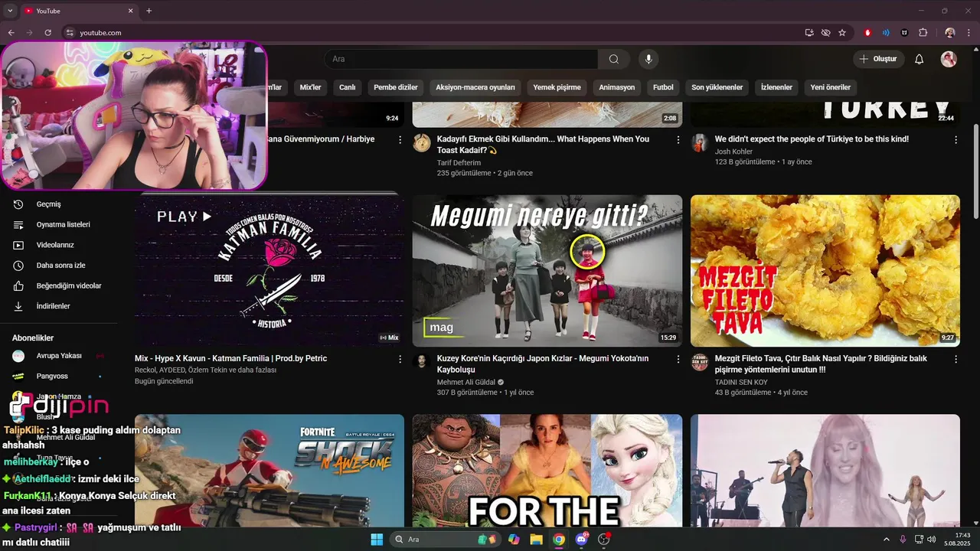Open Discord from the taskbar
Viewport: 980px width, 551px height.
click(581, 540)
